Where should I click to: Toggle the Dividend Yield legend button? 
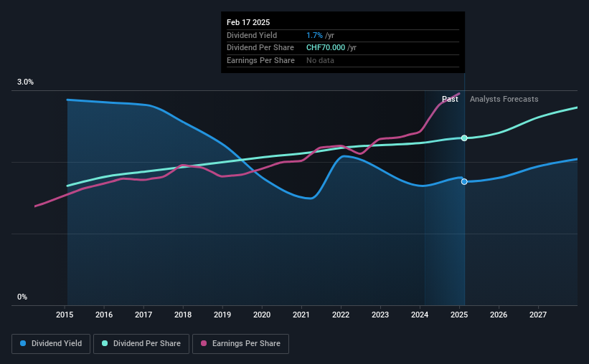51,344
